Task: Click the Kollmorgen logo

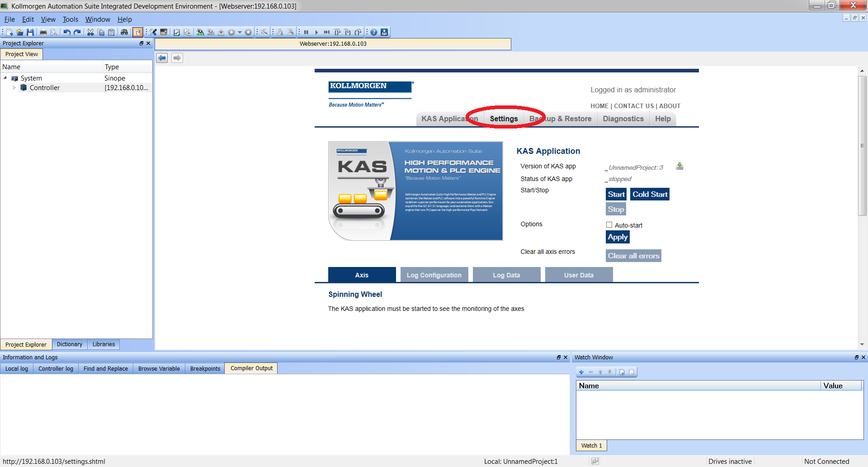Action: 371,94
